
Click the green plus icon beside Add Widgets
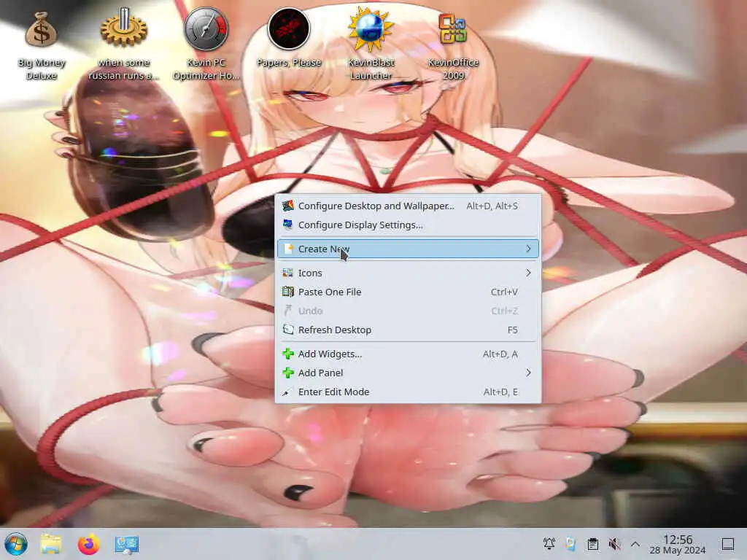click(x=287, y=354)
